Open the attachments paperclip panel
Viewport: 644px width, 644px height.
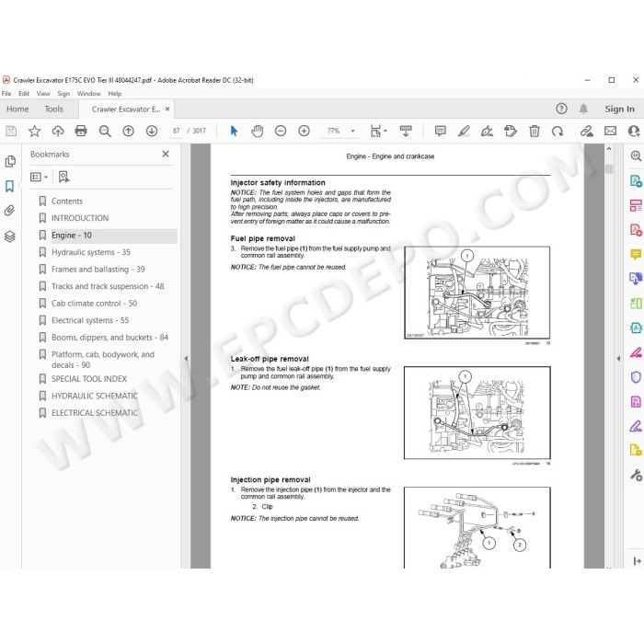click(x=9, y=211)
